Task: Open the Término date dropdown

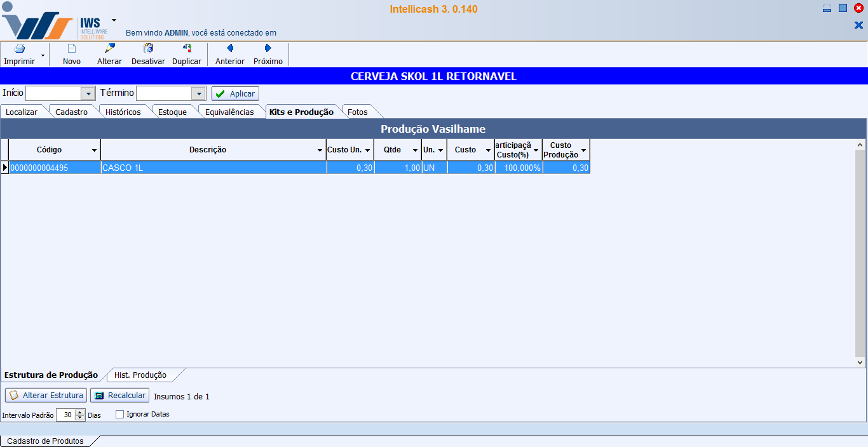Action: [199, 93]
